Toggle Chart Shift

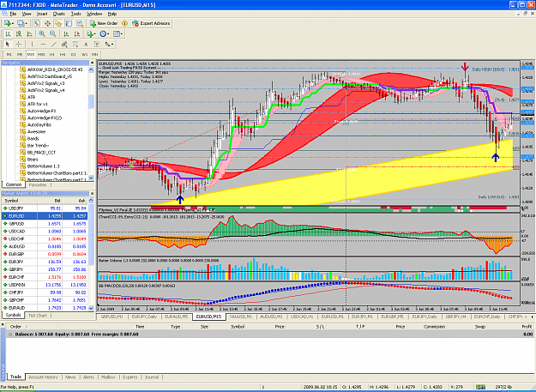(77, 33)
